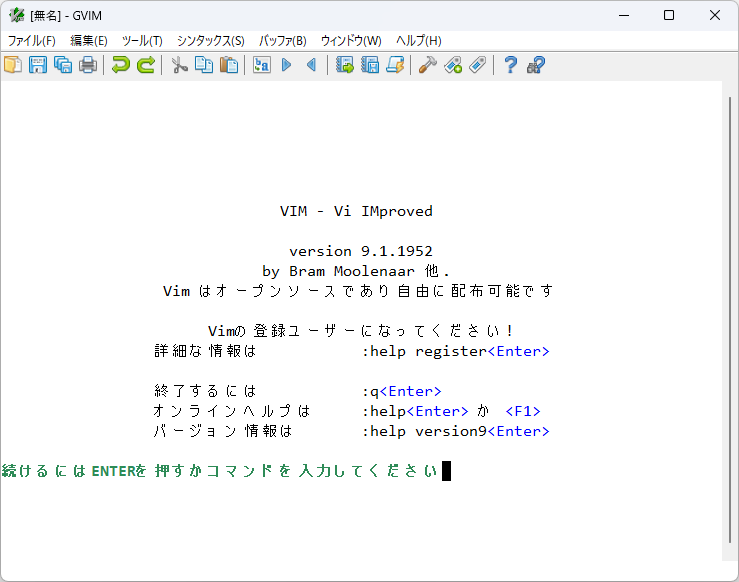Click the green ENTER prompt message
739x582 pixels.
[220, 471]
